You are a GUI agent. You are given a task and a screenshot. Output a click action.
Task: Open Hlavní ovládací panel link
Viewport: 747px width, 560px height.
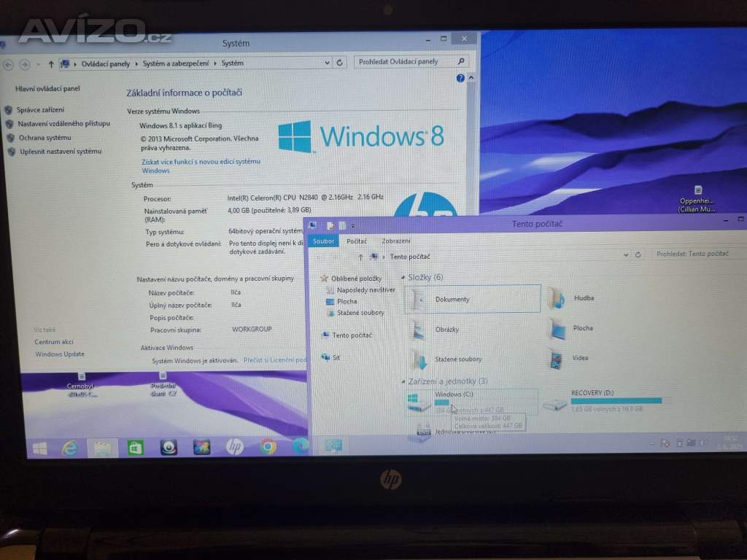click(47, 88)
